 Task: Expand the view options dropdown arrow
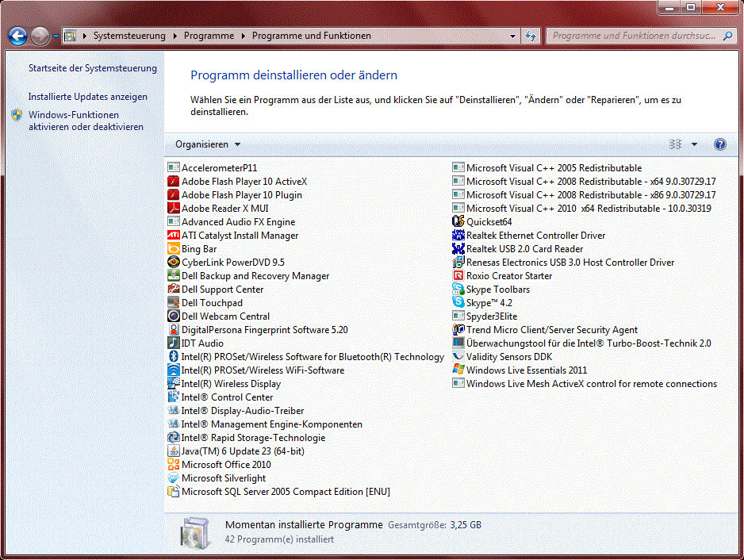(x=694, y=144)
